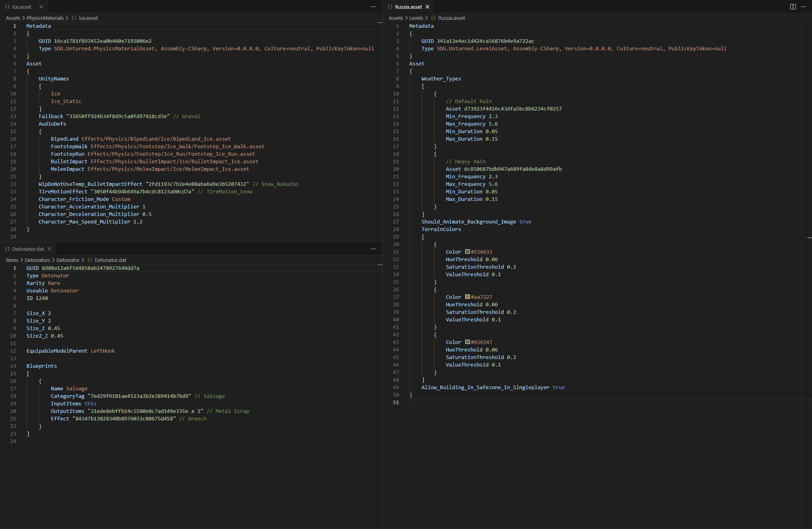
Task: Select the Russia.asset tab
Action: point(408,7)
